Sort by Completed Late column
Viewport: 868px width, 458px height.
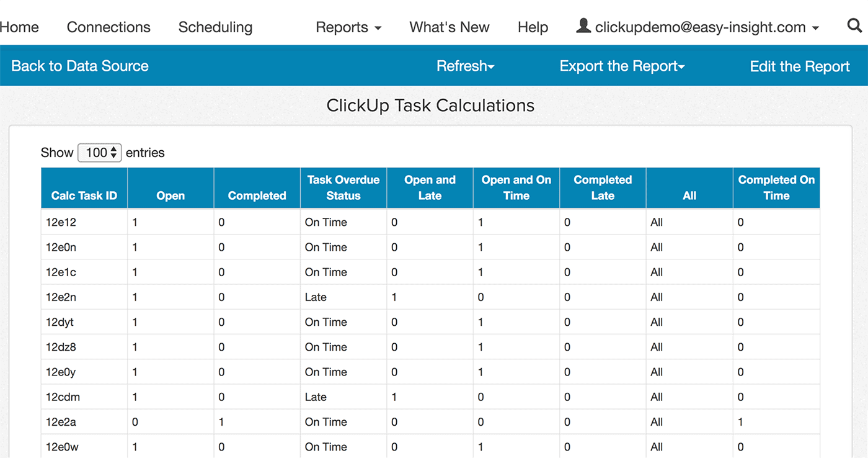pyautogui.click(x=603, y=188)
